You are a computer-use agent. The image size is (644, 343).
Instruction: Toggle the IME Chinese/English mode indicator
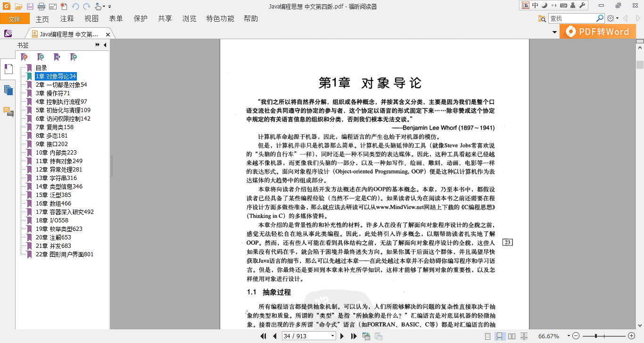pyautogui.click(x=535, y=6)
